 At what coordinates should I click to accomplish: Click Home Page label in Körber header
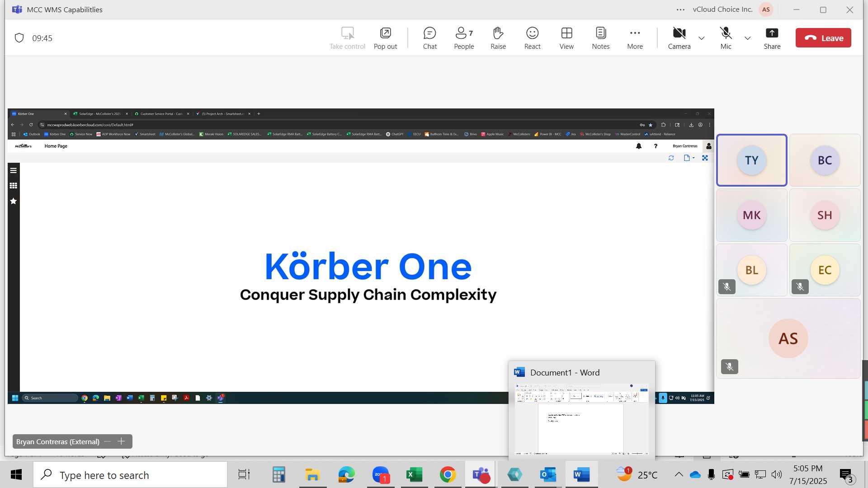pyautogui.click(x=56, y=146)
